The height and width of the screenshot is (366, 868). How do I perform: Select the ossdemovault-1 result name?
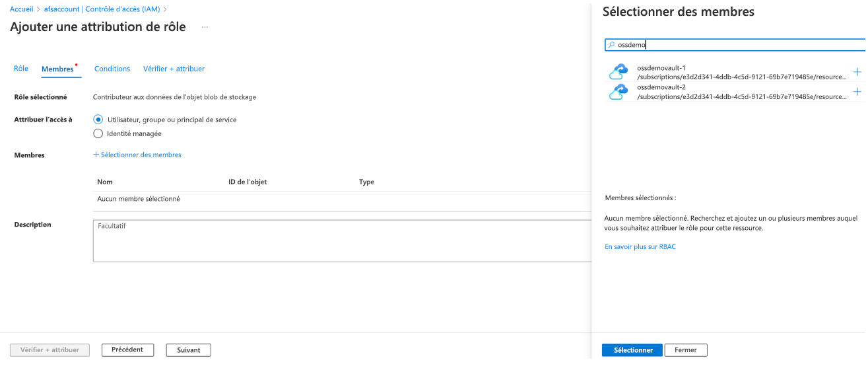(x=661, y=68)
